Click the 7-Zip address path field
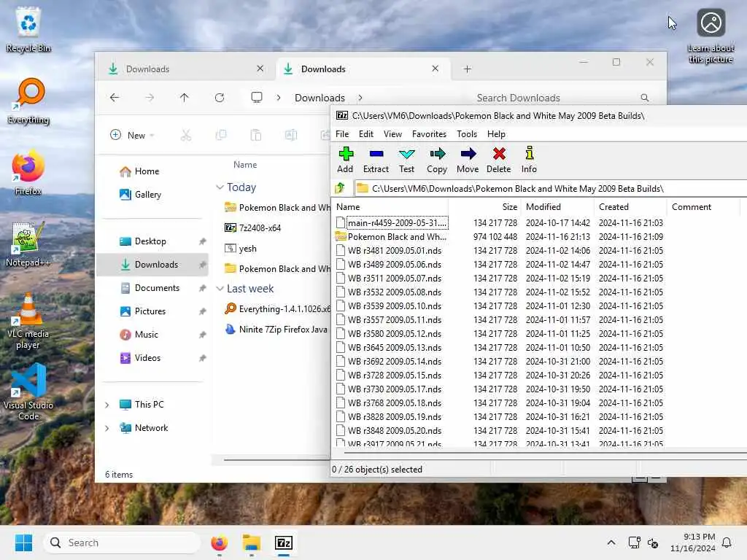The image size is (747, 560). coord(551,189)
